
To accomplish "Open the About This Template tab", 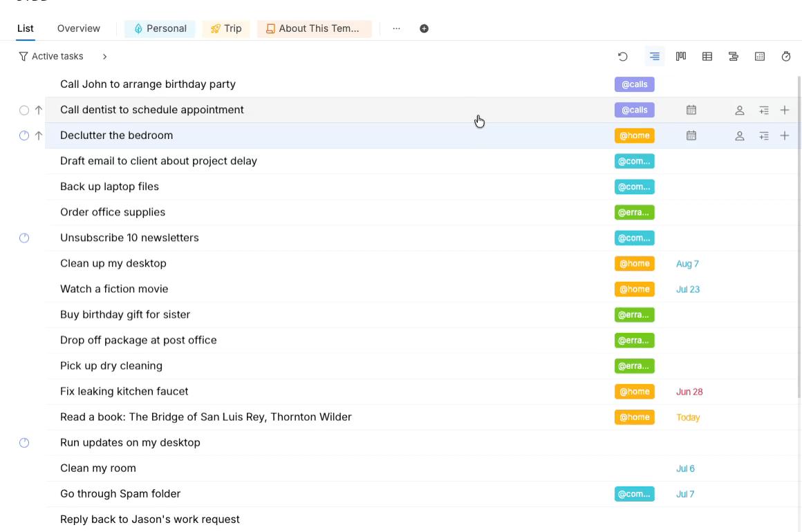I will 315,28.
